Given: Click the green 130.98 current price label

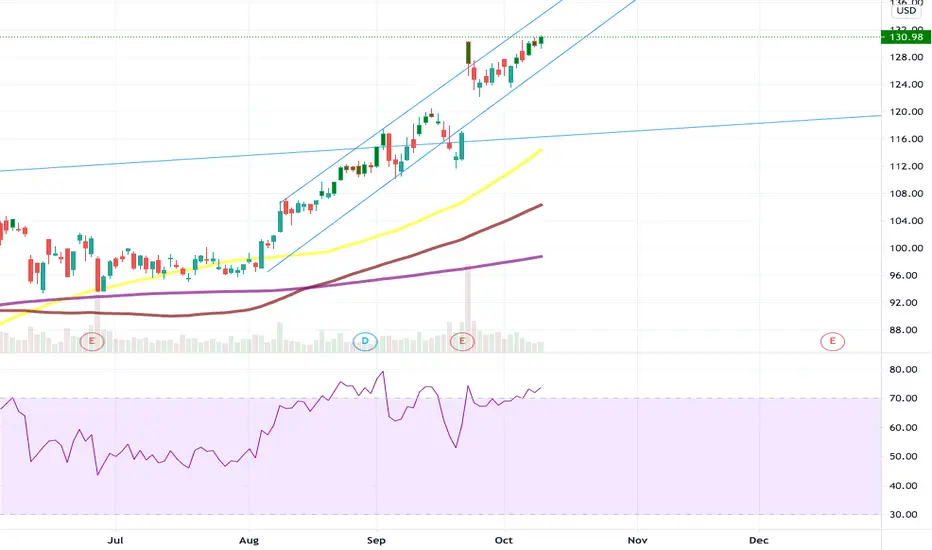Looking at the screenshot, I should [x=906, y=37].
